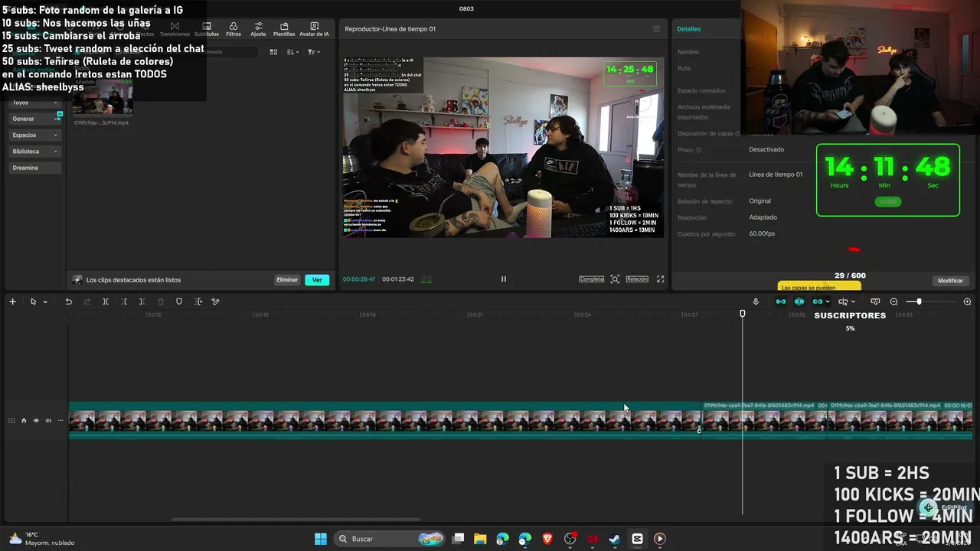Redo the last timeline action
Screen dimensions: 980x551
point(87,302)
